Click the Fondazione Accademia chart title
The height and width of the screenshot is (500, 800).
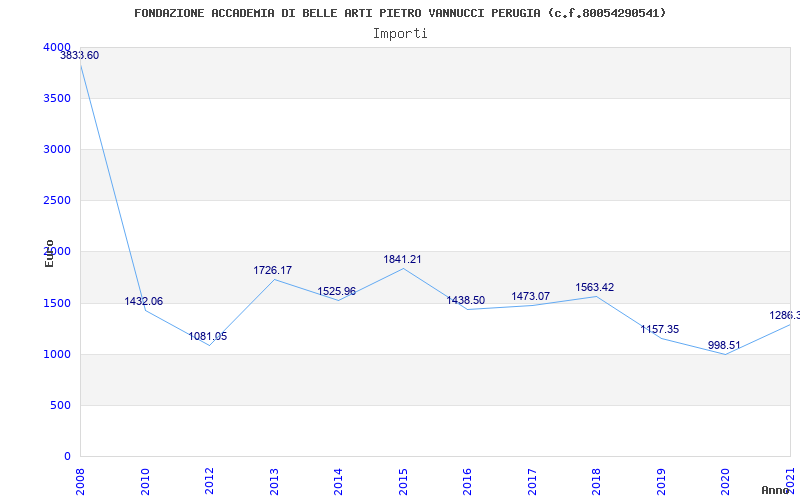pyautogui.click(x=400, y=13)
